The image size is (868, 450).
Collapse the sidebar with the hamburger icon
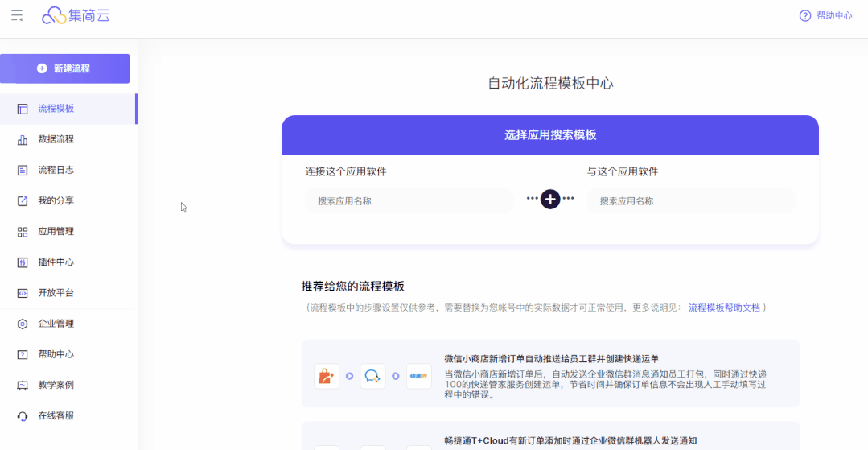pos(17,15)
